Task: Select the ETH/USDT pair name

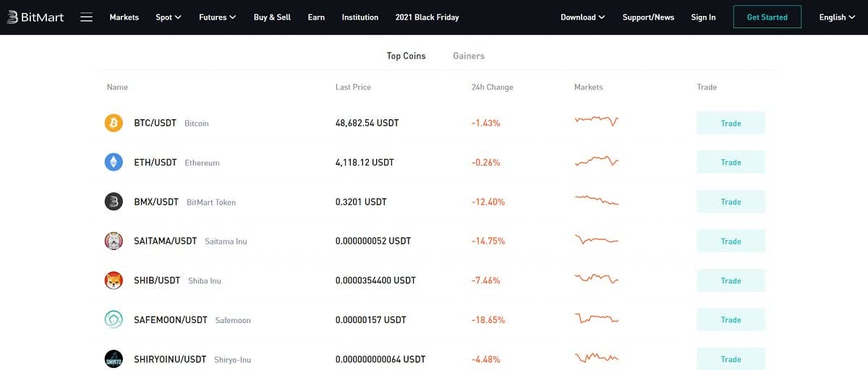Action: click(156, 162)
